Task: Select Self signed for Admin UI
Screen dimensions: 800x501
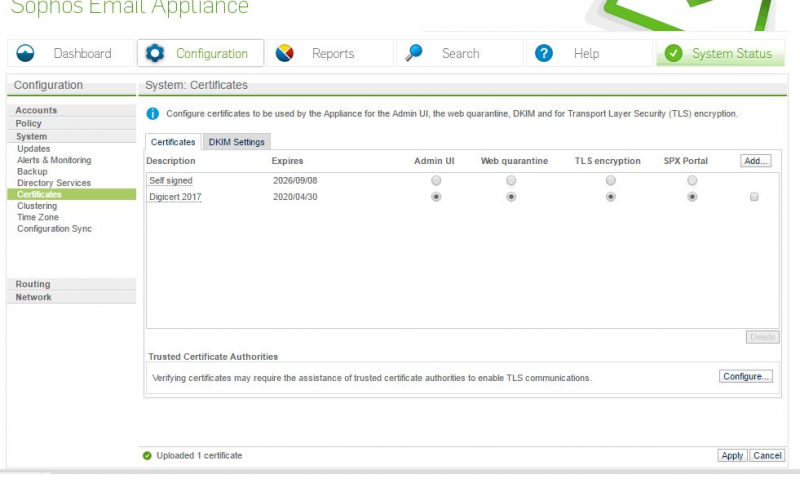Action: point(435,181)
